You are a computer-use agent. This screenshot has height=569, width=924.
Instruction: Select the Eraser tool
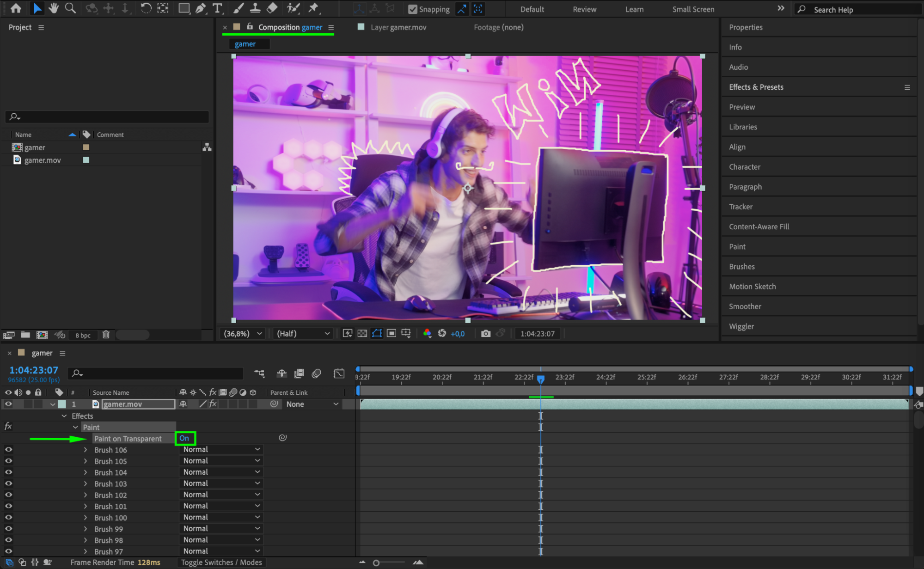click(272, 8)
